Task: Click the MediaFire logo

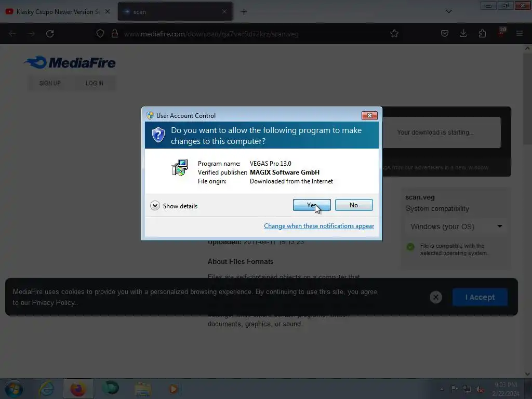Action: click(70, 62)
